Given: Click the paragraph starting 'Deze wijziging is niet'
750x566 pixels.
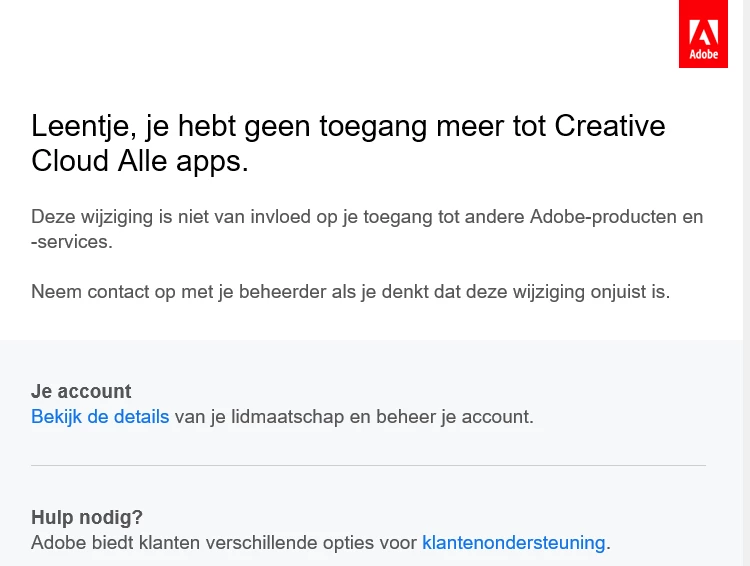Looking at the screenshot, I should click(x=367, y=229).
